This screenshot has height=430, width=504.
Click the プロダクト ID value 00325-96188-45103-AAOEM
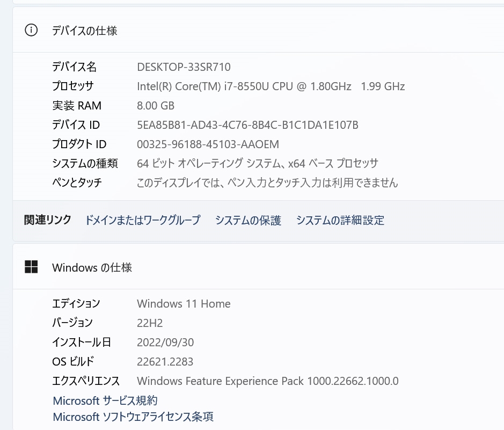pyautogui.click(x=208, y=144)
